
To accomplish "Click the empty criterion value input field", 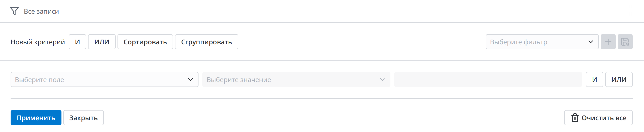I will (488, 80).
